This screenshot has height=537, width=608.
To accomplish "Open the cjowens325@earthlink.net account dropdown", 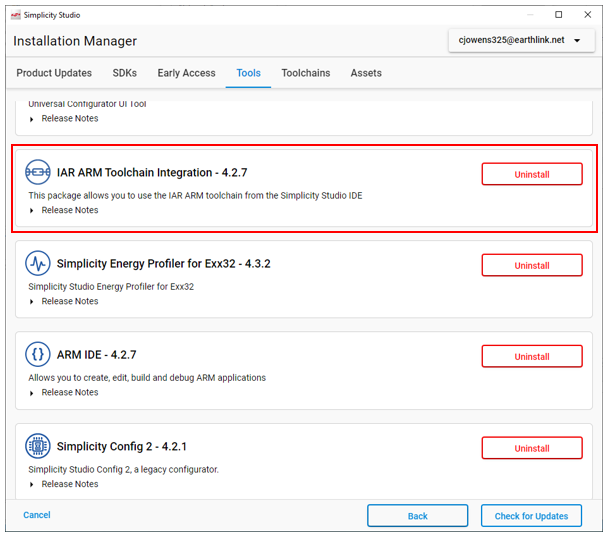I will point(522,40).
